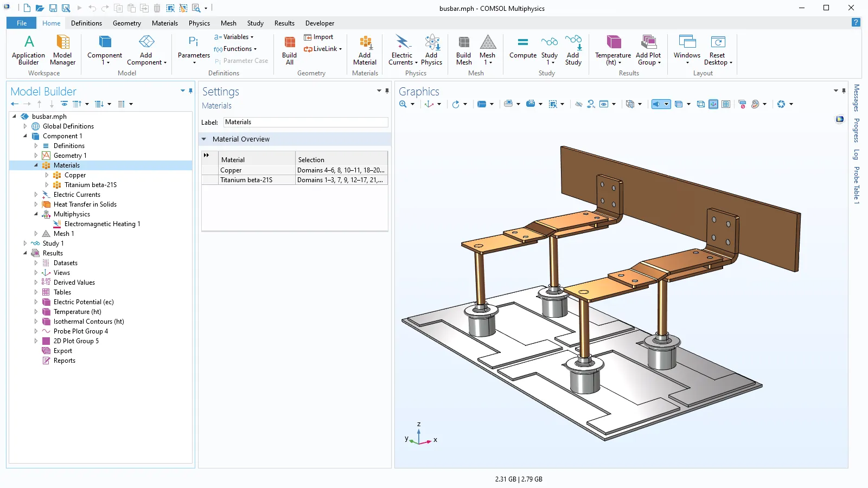Click Reset Desktop in Layout group
Image resolution: width=868 pixels, height=488 pixels.
717,50
